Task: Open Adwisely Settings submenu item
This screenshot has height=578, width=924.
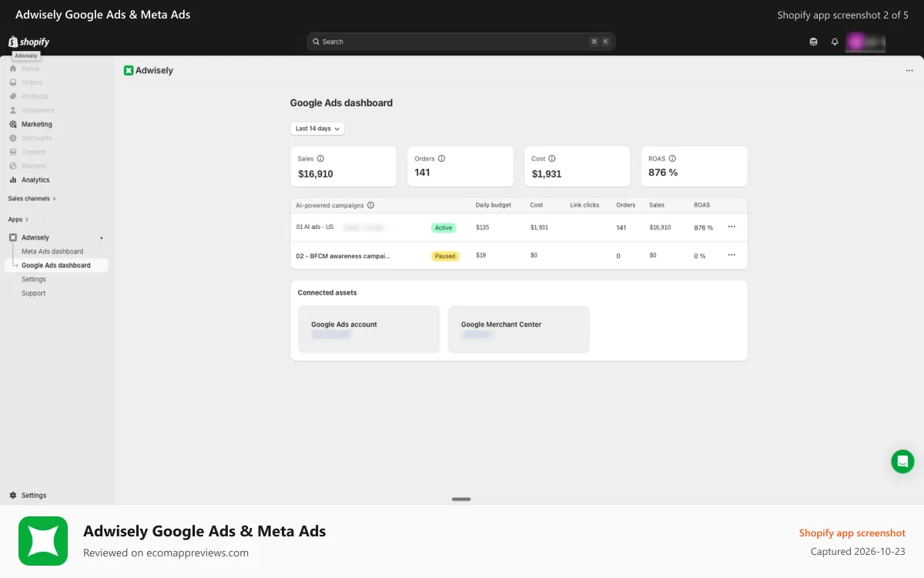Action: (34, 279)
